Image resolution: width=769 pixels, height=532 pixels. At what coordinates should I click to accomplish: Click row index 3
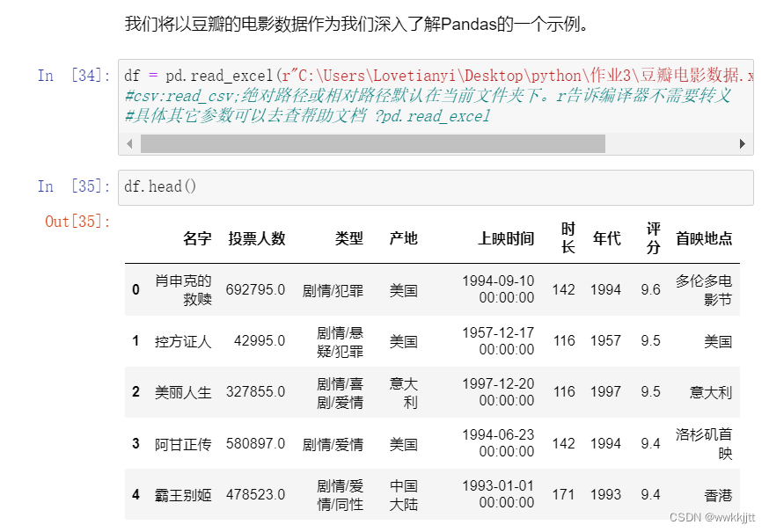(135, 444)
